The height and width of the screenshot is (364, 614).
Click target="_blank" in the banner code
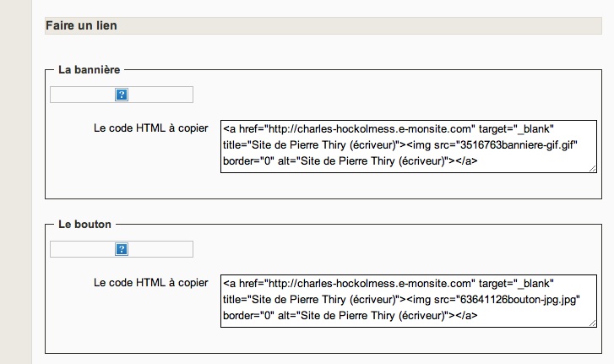pos(516,128)
